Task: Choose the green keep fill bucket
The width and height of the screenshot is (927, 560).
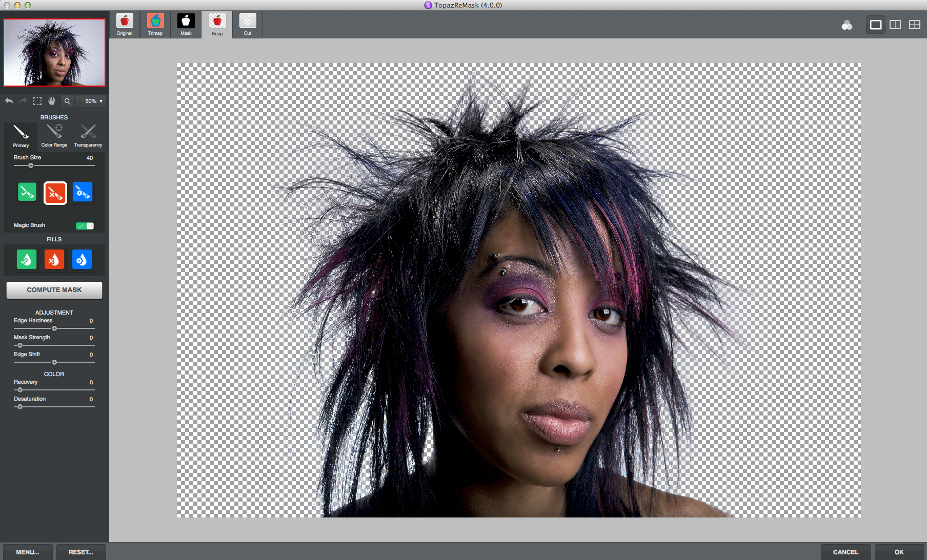Action: point(27,260)
